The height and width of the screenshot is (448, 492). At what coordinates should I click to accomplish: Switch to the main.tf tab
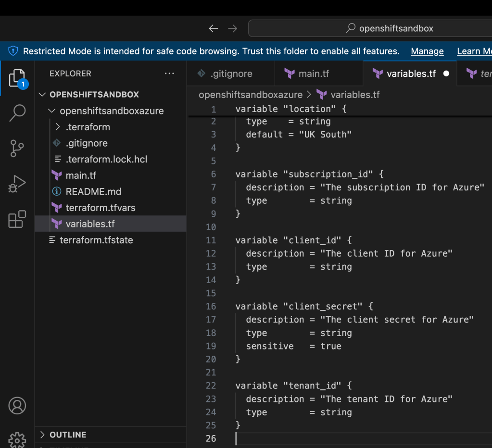[319, 74]
